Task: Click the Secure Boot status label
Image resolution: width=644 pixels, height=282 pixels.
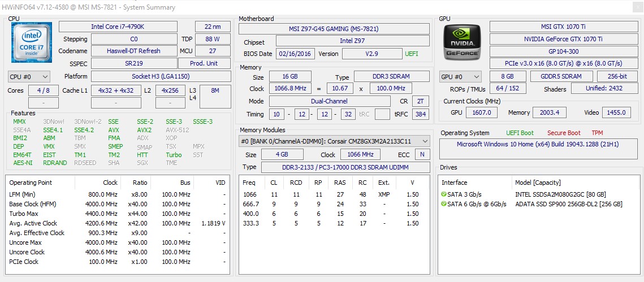Action: 564,133
